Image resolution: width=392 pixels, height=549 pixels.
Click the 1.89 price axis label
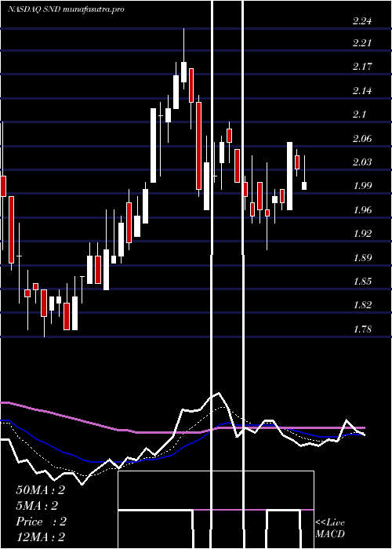pos(362,258)
